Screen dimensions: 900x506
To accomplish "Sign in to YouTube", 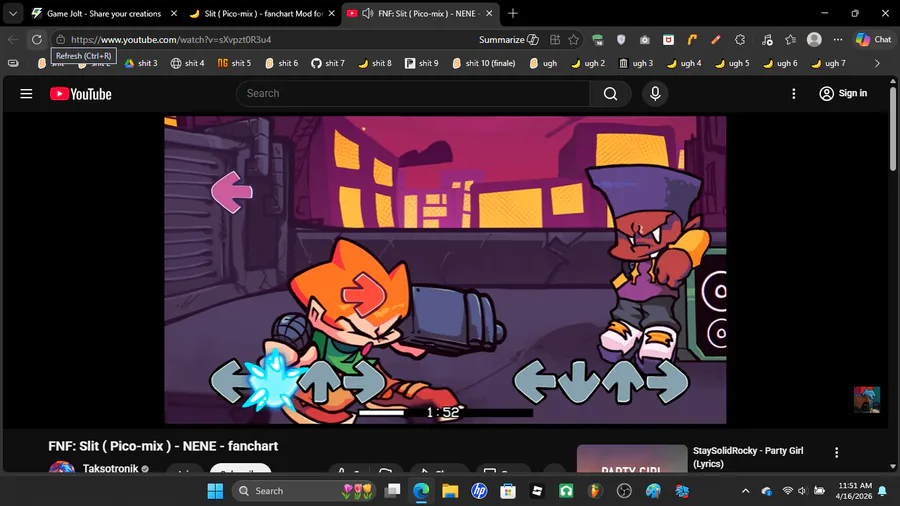I will pyautogui.click(x=843, y=94).
